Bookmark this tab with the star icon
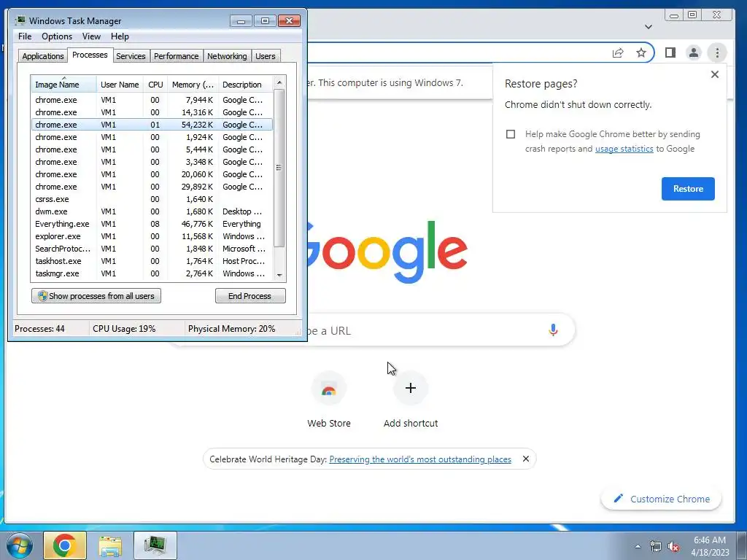This screenshot has width=747, height=560. click(641, 52)
